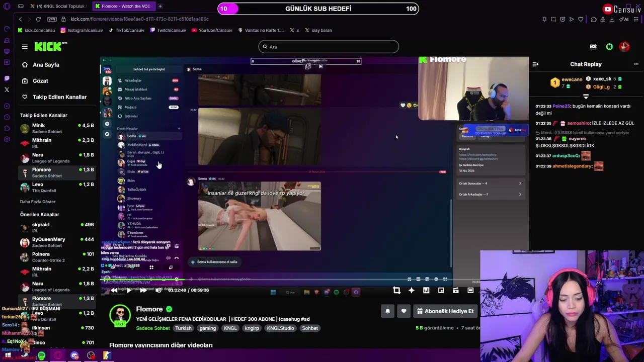Open the user profile avatar menu
Viewport: 644px width, 362px height.
click(624, 47)
